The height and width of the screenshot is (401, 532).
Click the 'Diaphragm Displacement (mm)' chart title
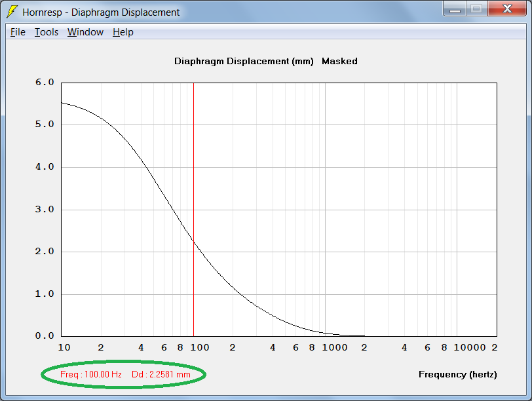click(244, 62)
